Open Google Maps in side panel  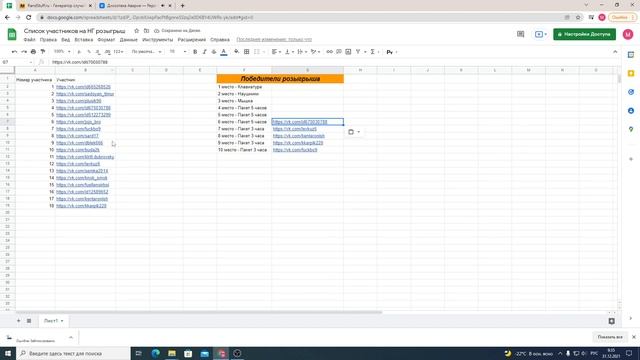coord(631,129)
